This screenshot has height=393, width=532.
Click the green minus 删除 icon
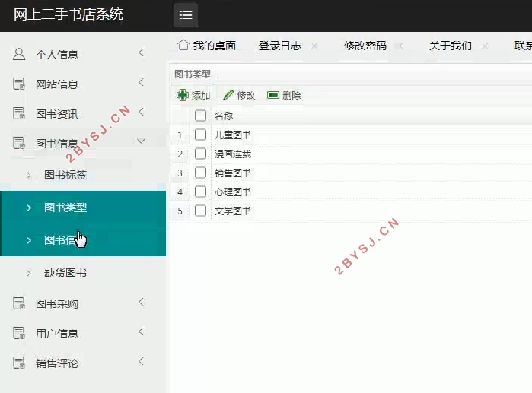click(x=273, y=95)
